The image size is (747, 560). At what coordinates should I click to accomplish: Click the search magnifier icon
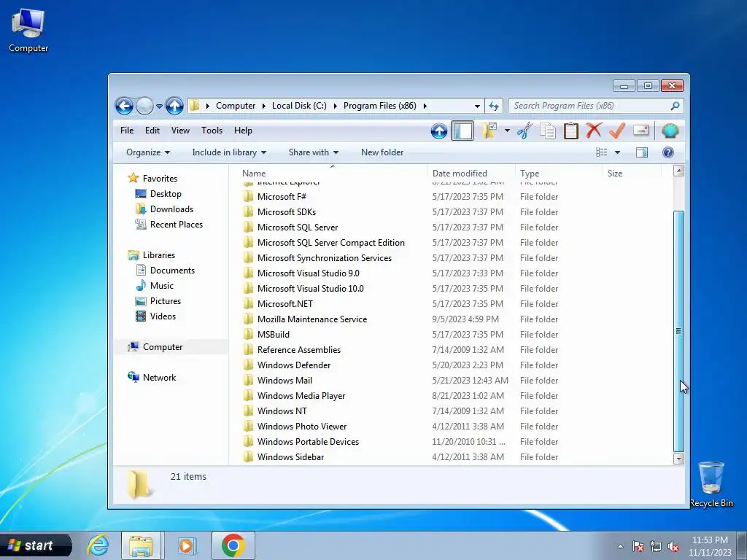coord(675,106)
